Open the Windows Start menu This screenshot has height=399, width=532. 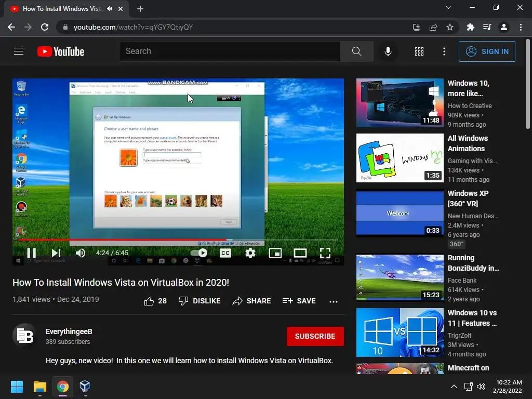coord(17,387)
